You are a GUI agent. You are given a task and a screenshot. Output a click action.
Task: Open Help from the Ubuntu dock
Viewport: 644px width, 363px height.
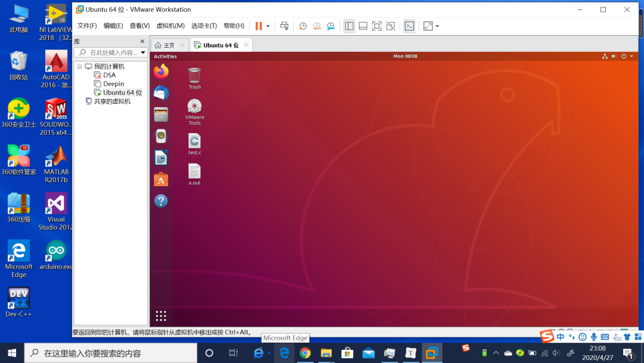click(161, 201)
